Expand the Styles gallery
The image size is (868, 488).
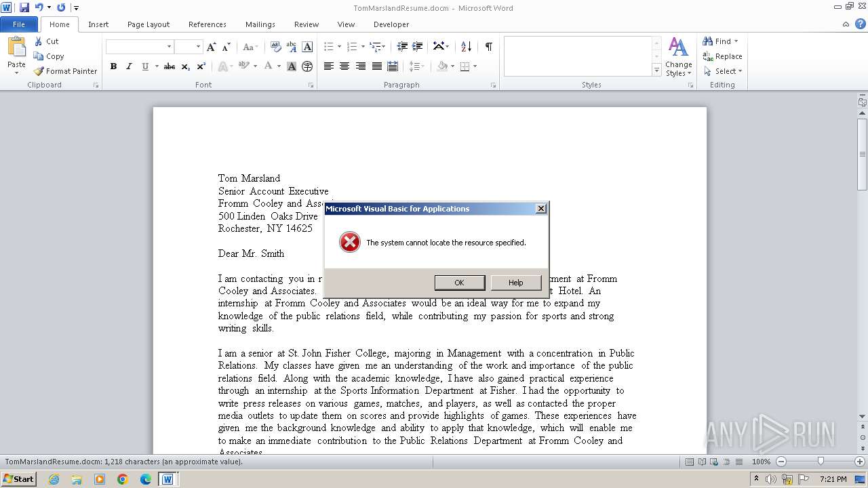pos(656,70)
